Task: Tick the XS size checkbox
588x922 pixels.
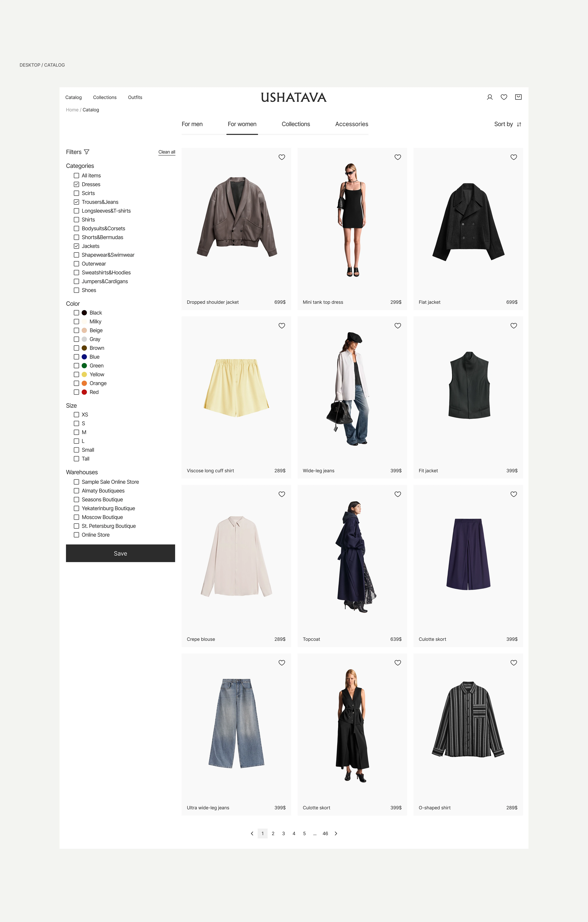Action: point(77,415)
